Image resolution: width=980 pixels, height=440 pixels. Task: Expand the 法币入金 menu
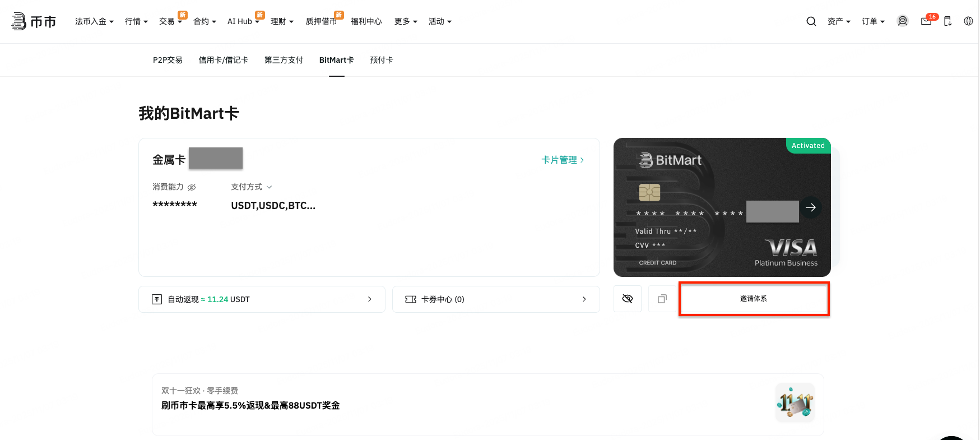tap(94, 21)
